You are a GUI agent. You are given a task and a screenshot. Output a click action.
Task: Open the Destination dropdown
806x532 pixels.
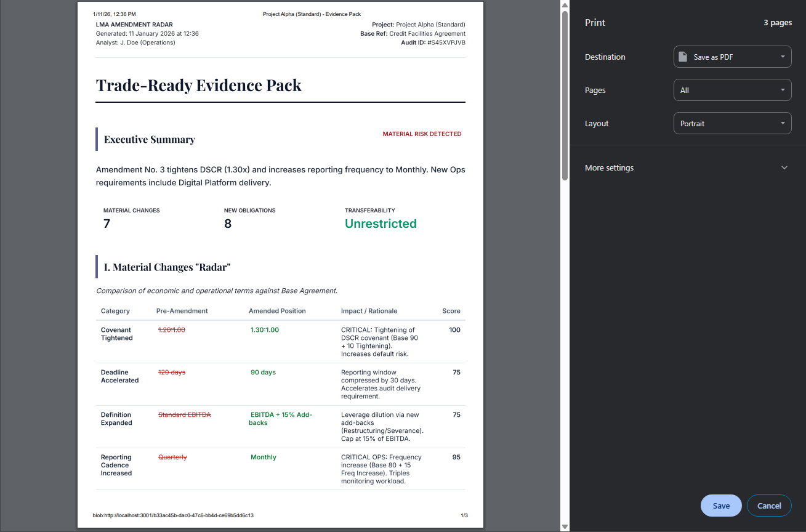(733, 57)
